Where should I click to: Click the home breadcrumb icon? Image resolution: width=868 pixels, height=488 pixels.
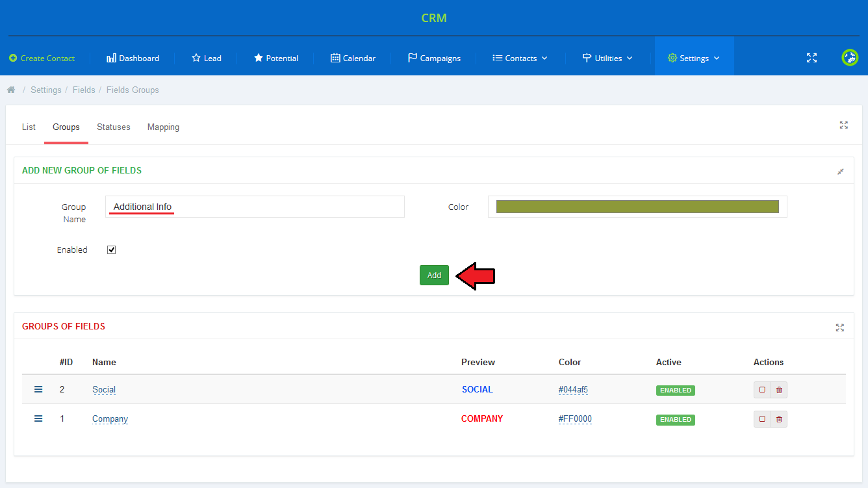coord(11,90)
